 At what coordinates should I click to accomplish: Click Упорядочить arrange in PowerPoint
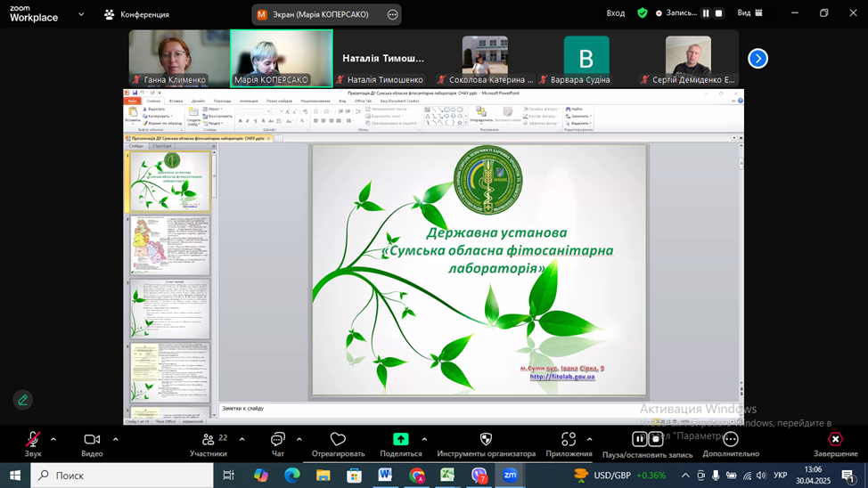(481, 115)
